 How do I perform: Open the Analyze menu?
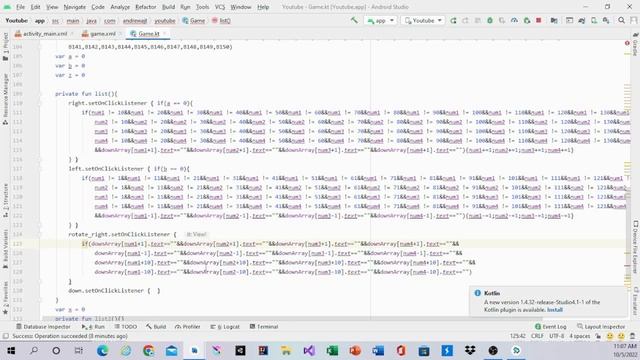120,7
